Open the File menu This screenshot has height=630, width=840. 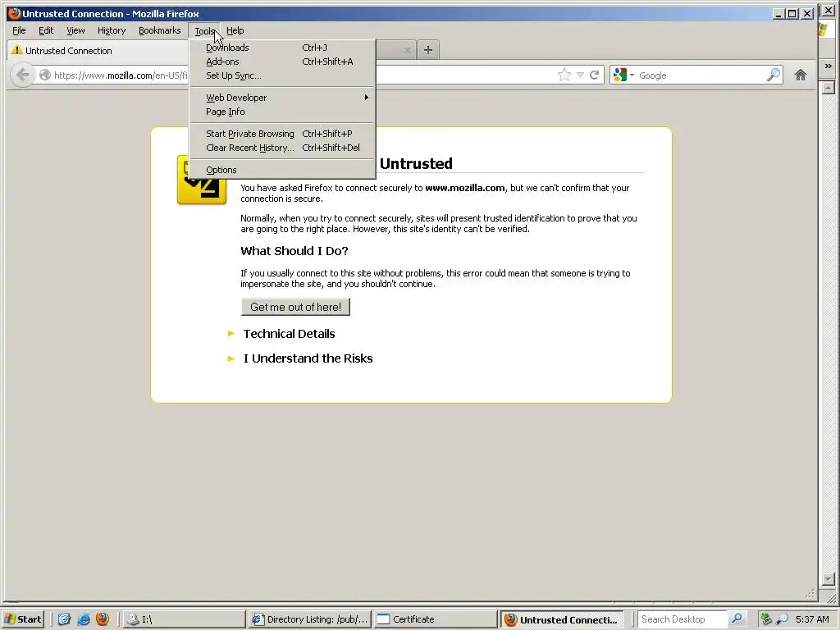[x=20, y=30]
